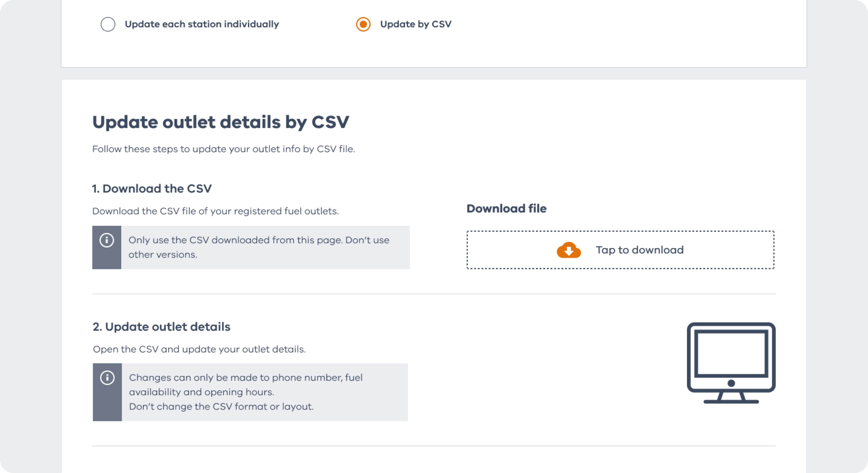Screen dimensions: 868x473
Task: Click the Update by CSV label text
Action: [416, 24]
